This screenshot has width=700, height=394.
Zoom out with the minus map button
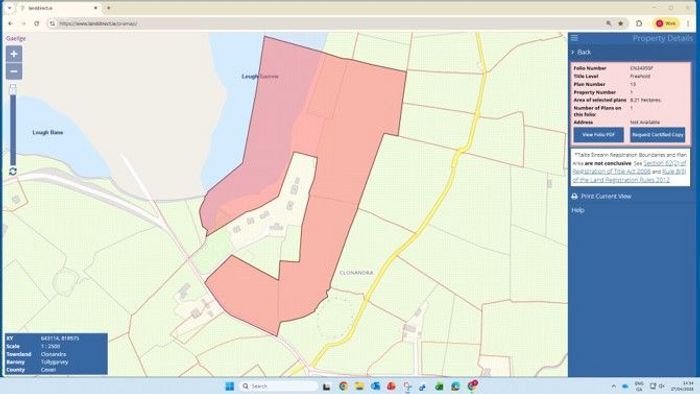click(x=14, y=71)
